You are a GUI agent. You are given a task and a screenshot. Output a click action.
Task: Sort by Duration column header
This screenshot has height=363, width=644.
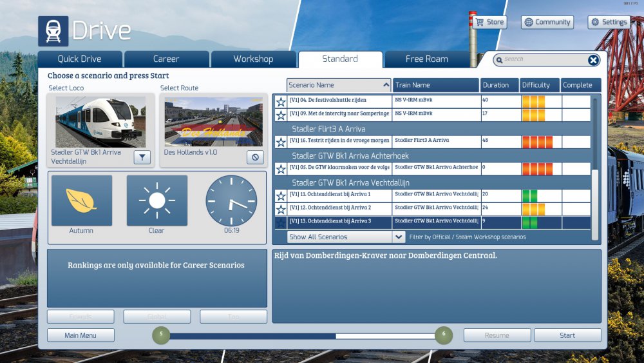point(500,85)
